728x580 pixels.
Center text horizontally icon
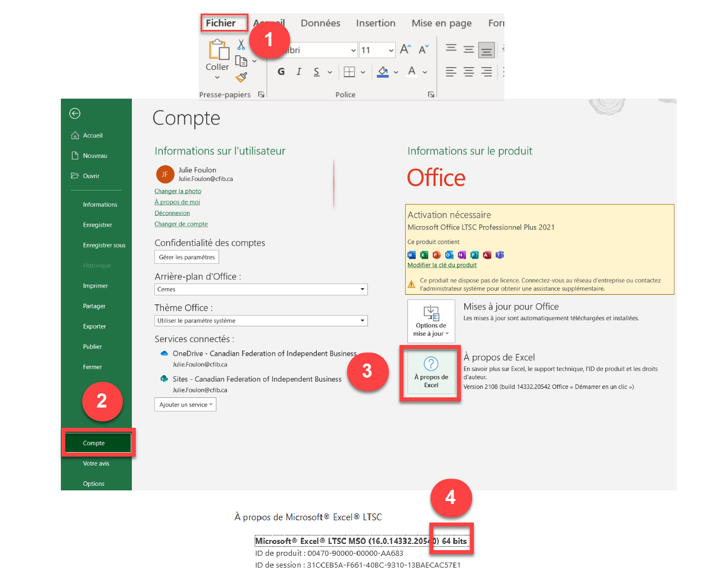point(469,72)
